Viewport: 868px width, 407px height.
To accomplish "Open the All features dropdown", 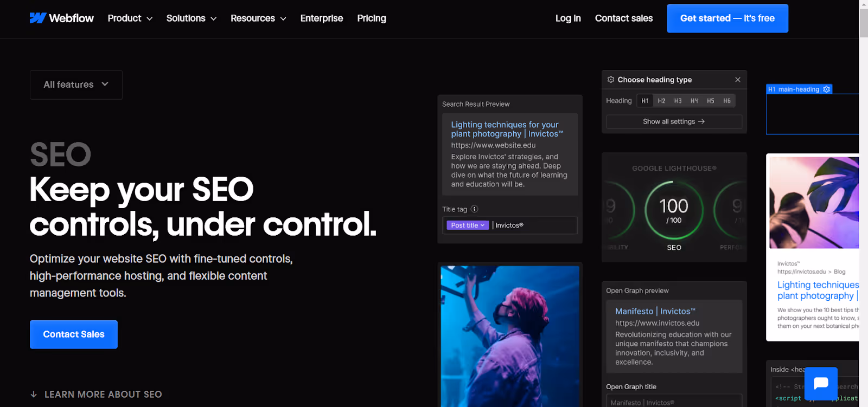I will [76, 85].
